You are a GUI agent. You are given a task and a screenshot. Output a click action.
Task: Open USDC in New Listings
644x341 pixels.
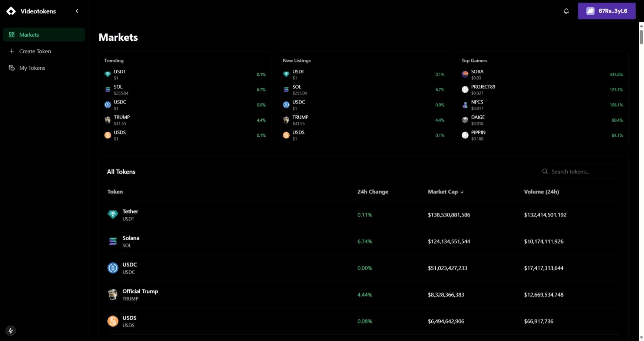click(x=364, y=105)
